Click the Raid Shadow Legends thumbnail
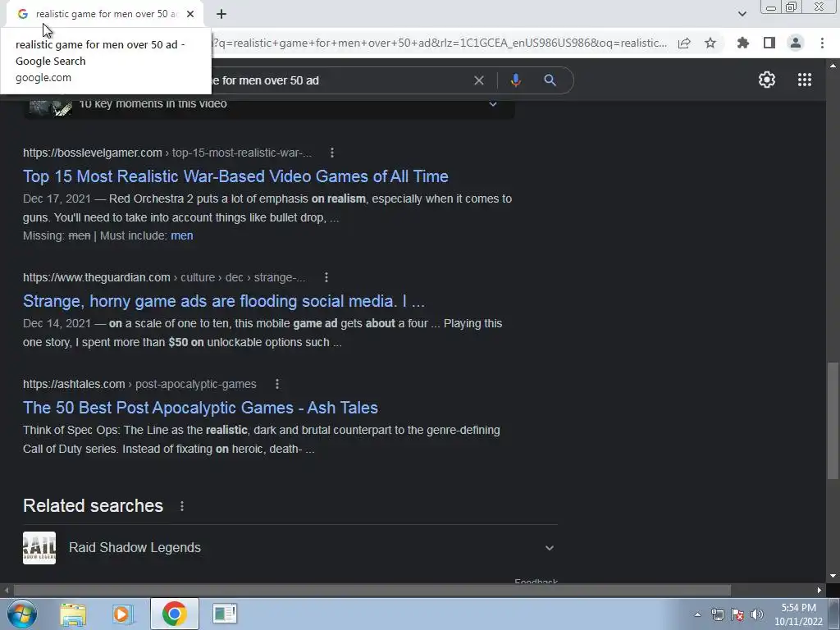Screen dimensions: 840x630 pos(39,547)
